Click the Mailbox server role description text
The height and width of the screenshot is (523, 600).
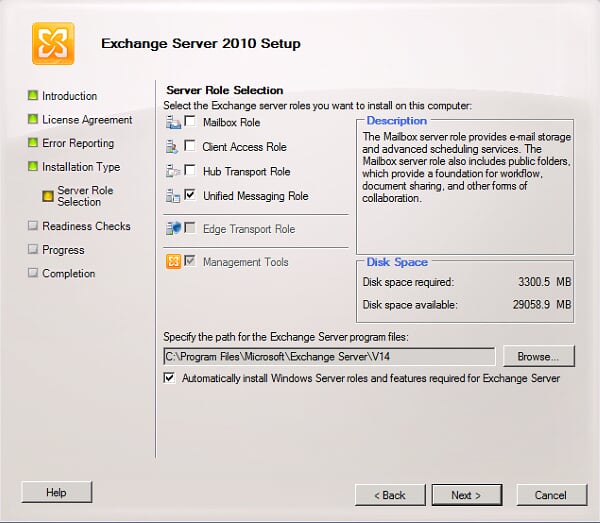(466, 168)
